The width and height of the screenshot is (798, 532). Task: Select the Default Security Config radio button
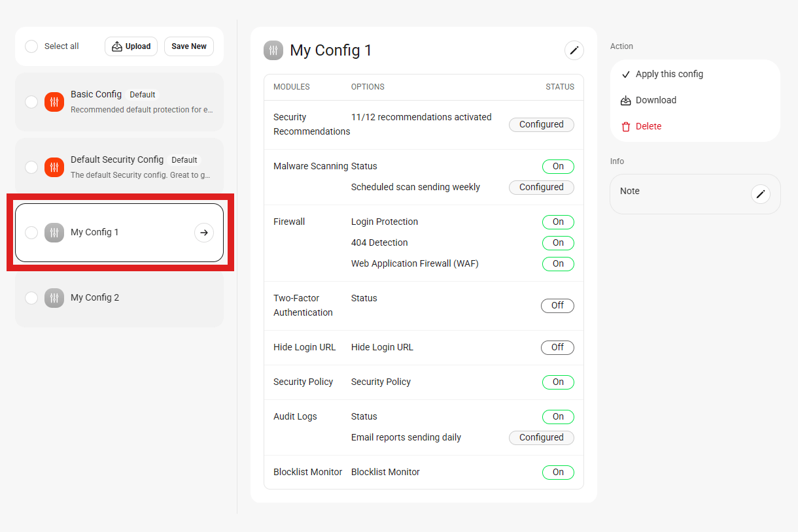click(x=31, y=167)
